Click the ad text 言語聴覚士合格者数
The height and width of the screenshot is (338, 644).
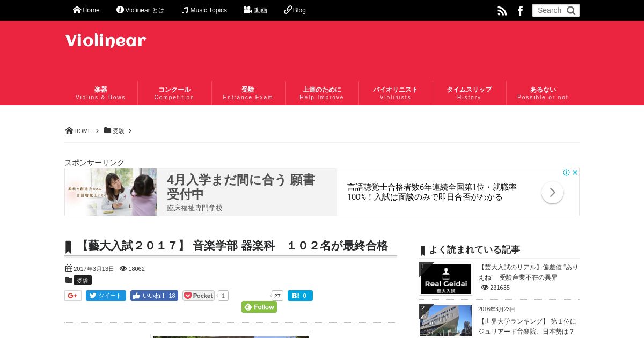432,192
